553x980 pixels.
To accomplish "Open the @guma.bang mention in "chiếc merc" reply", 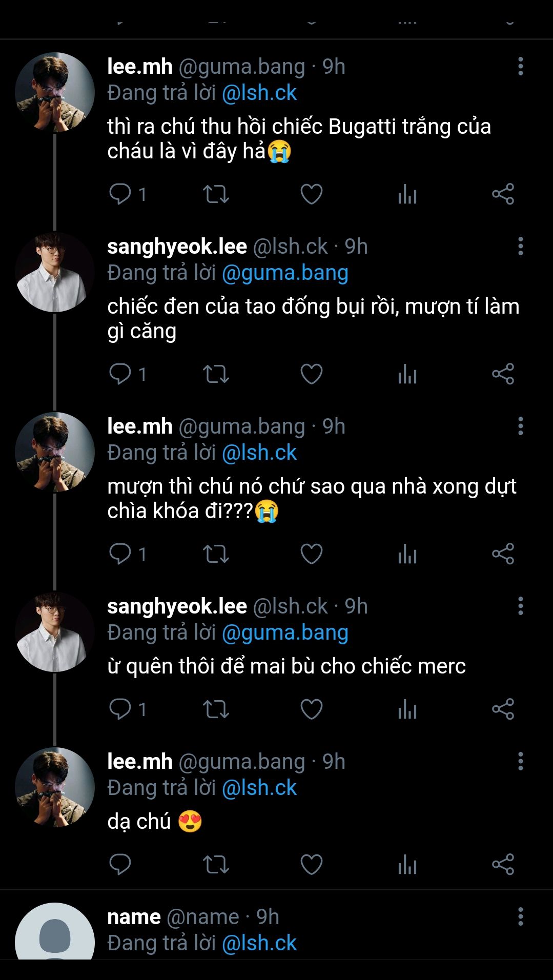I will pos(285,632).
